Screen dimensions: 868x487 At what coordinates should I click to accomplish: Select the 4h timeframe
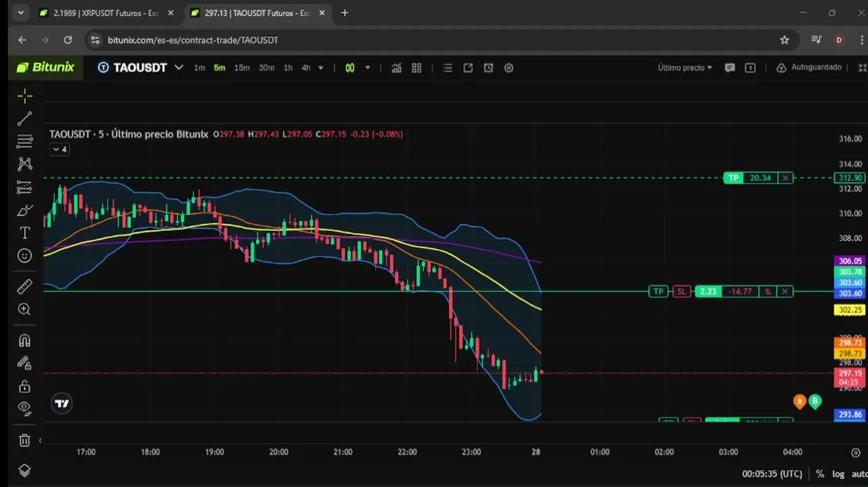pyautogui.click(x=306, y=68)
